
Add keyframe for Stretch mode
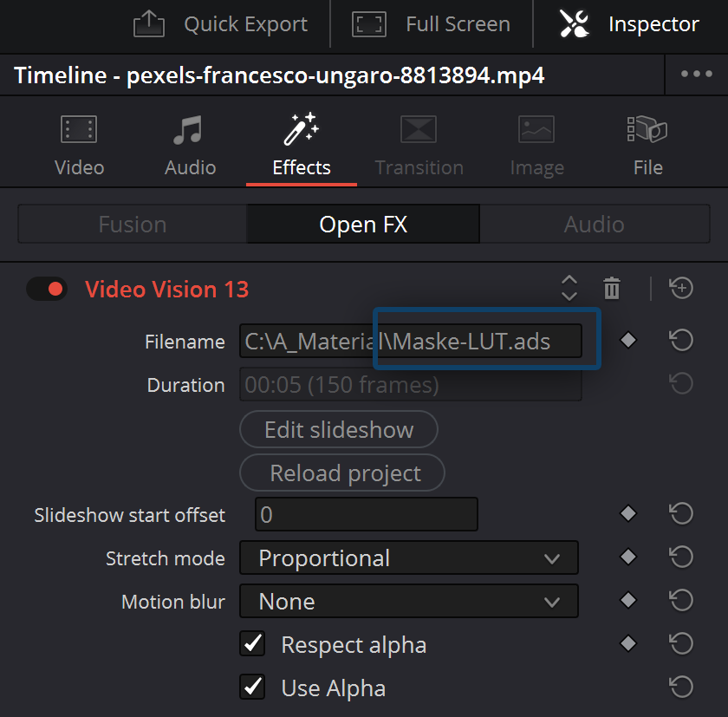tap(628, 557)
